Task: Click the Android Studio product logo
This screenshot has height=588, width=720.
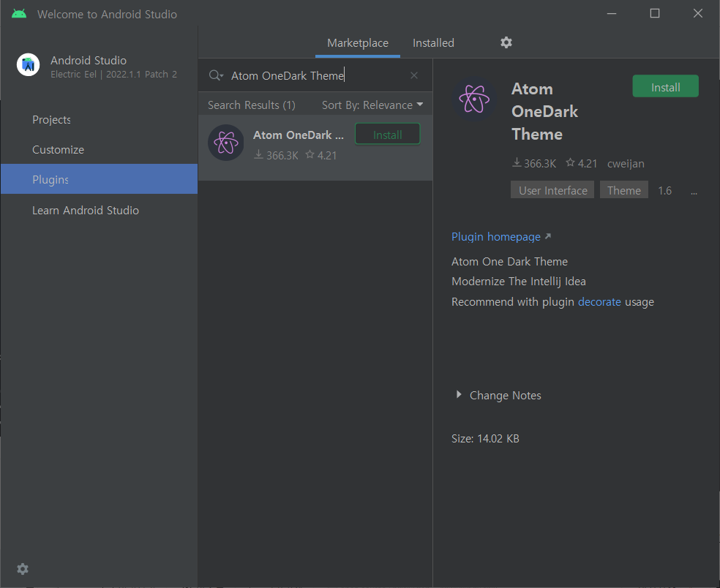Action: pos(28,64)
